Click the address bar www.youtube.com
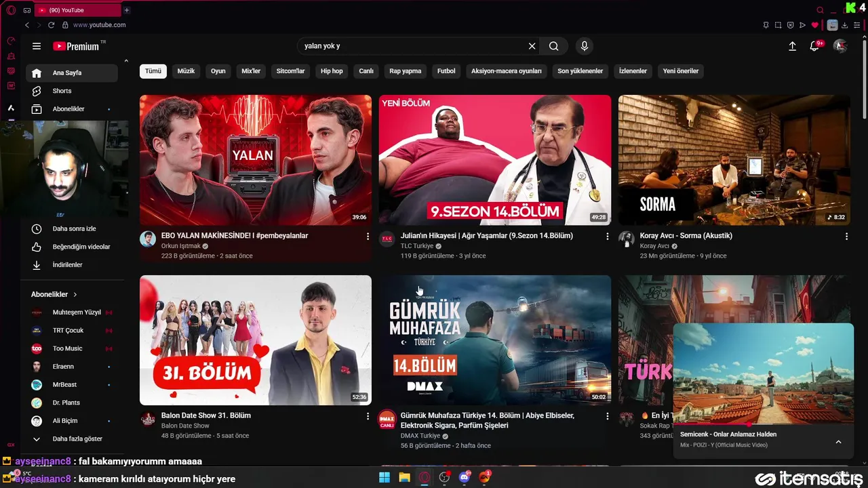The height and width of the screenshot is (488, 868). pyautogui.click(x=99, y=25)
